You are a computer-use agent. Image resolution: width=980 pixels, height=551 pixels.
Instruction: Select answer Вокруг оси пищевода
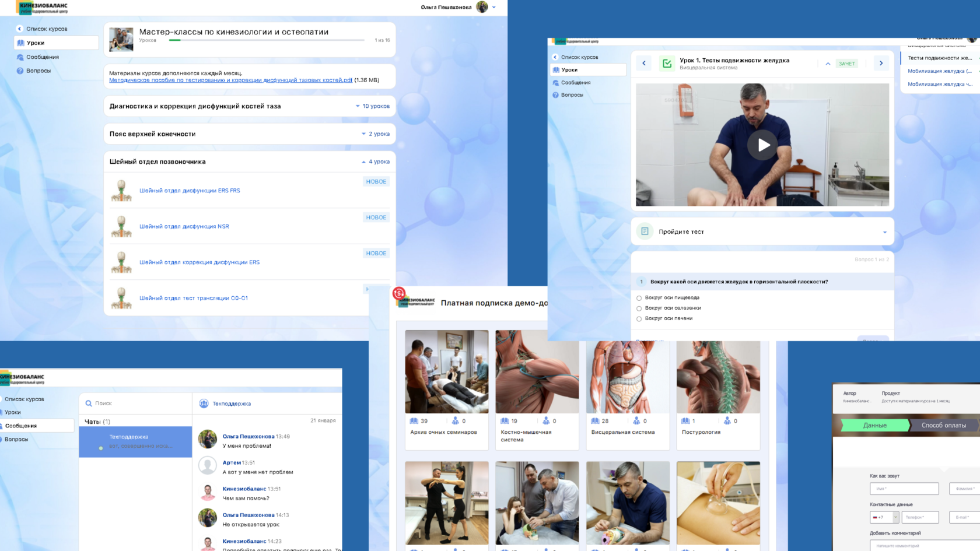[x=639, y=298]
